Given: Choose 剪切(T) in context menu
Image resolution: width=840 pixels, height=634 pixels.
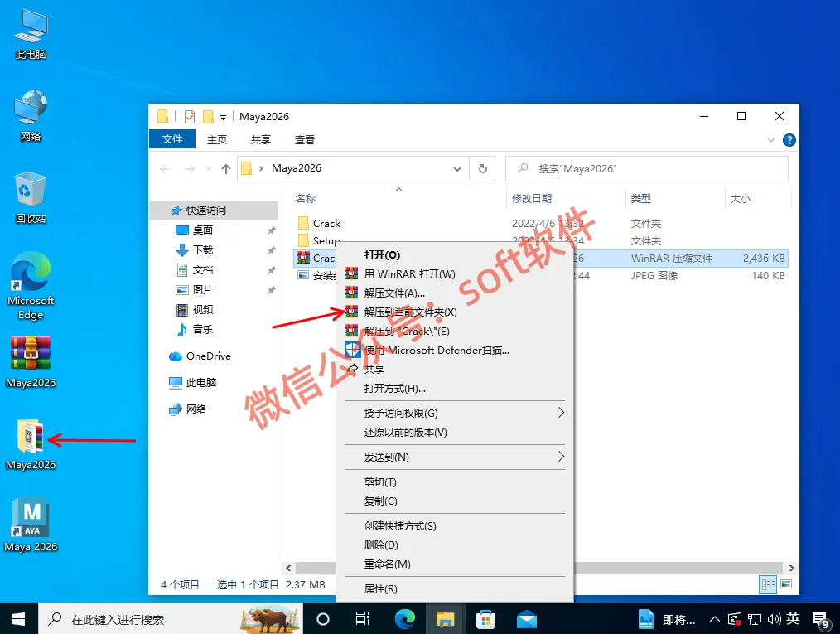Looking at the screenshot, I should 454,482.
